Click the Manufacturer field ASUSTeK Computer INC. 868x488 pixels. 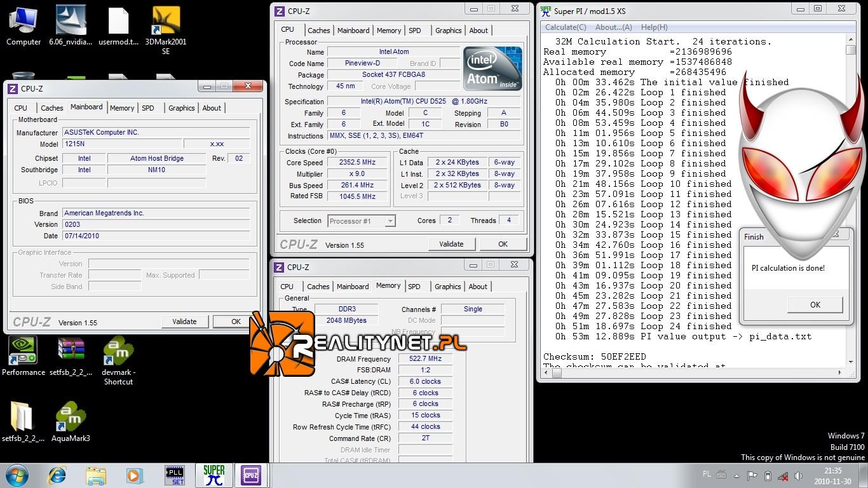[x=156, y=133]
